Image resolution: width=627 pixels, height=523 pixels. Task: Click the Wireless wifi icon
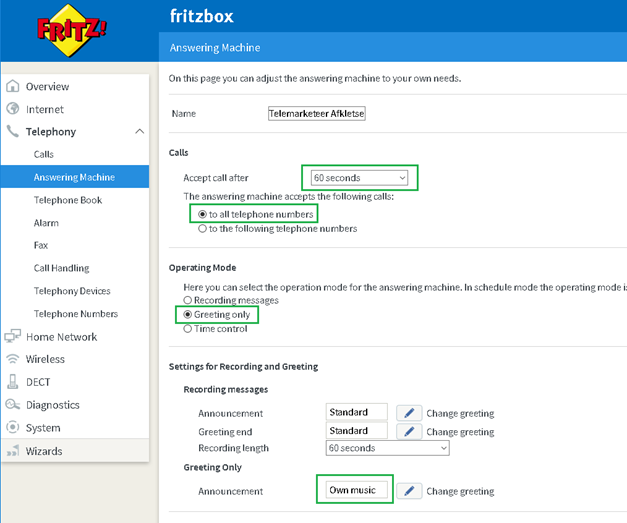[x=13, y=359]
